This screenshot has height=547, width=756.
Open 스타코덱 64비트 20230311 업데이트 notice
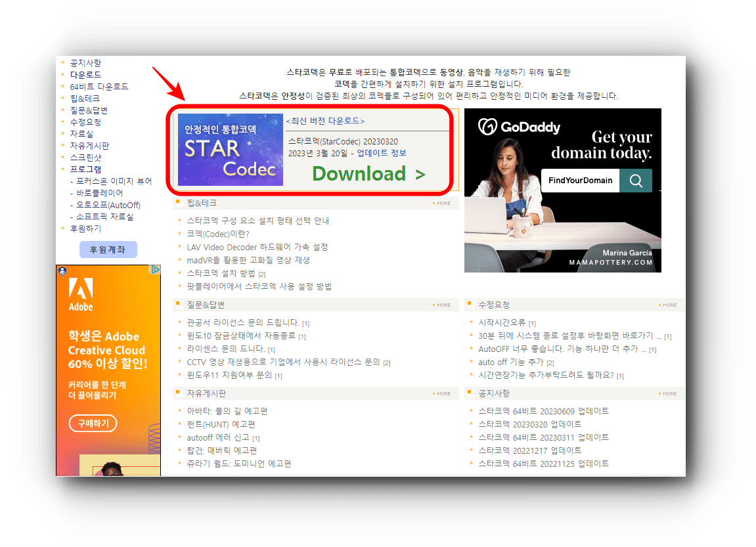pyautogui.click(x=543, y=437)
